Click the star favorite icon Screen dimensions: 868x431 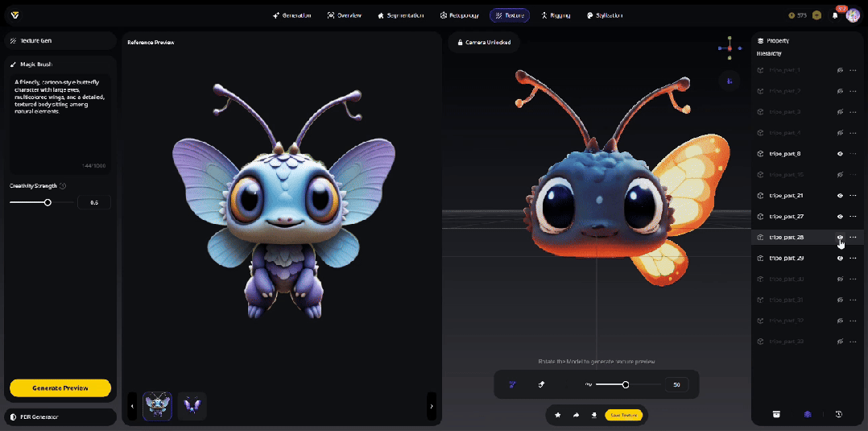point(557,416)
